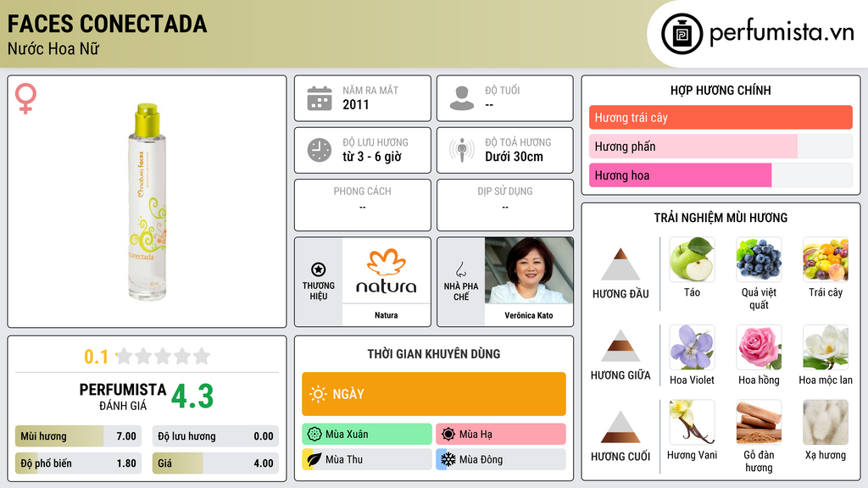Select the Mùa Xuân season bar
Image resolution: width=868 pixels, height=488 pixels.
point(367,435)
